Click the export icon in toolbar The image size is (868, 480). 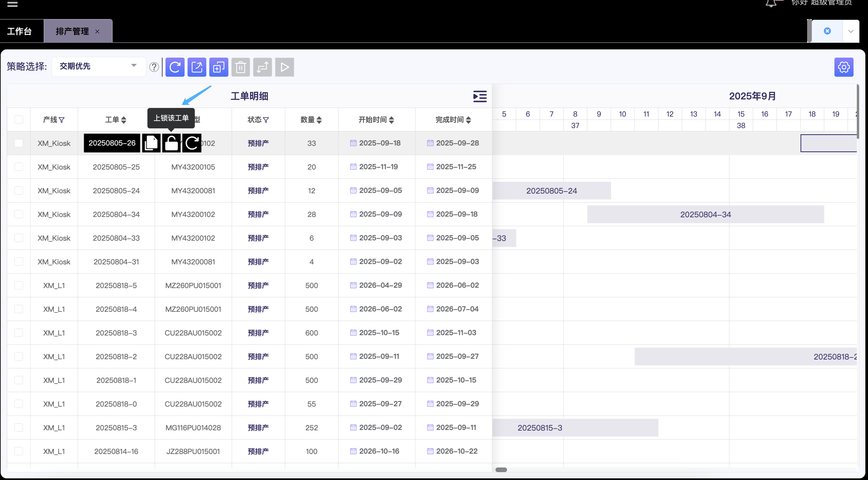click(197, 67)
